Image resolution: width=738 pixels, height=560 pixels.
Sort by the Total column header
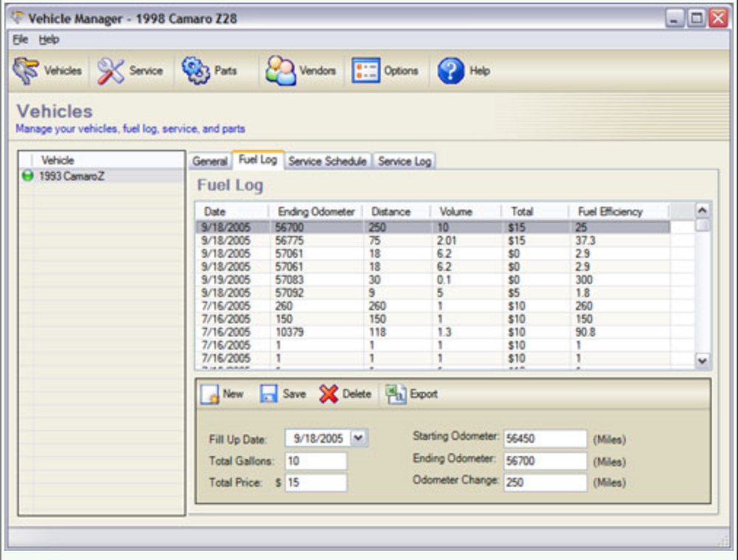tap(534, 212)
